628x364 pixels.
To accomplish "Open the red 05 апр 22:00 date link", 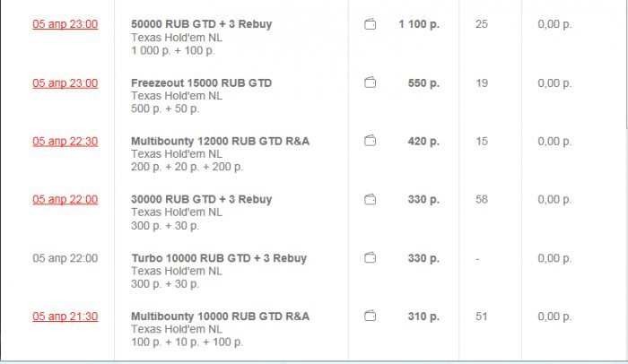I will (x=65, y=200).
